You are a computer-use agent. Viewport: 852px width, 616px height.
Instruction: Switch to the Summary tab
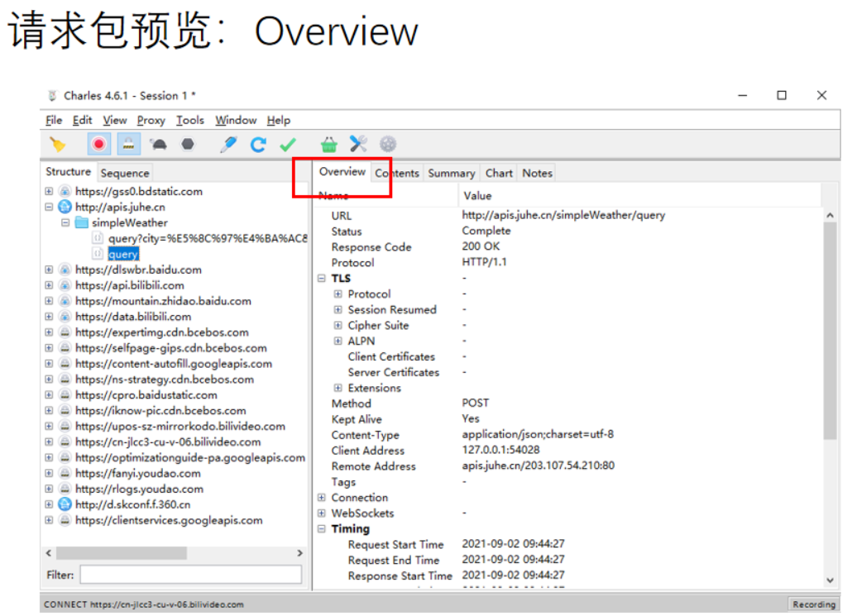click(x=452, y=173)
